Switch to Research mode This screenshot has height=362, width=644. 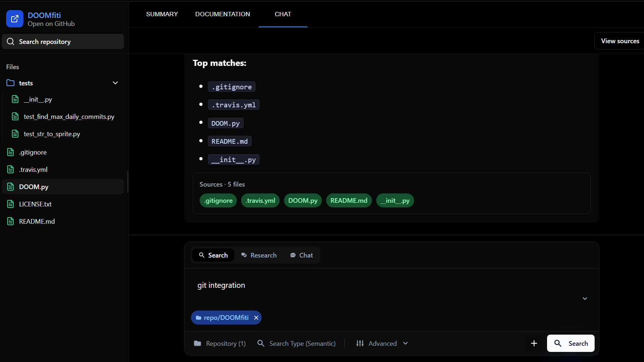259,255
